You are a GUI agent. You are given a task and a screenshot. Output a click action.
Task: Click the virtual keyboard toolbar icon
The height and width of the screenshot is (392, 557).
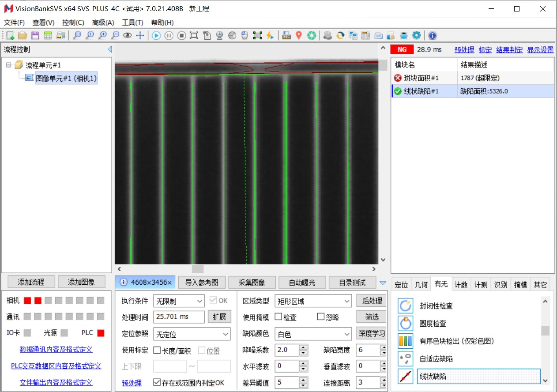coord(378,36)
